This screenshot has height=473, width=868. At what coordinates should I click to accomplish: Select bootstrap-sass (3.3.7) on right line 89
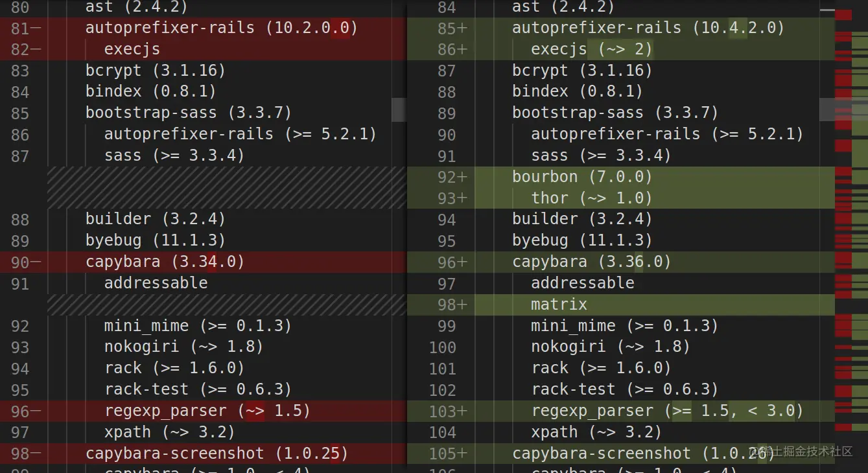click(615, 113)
